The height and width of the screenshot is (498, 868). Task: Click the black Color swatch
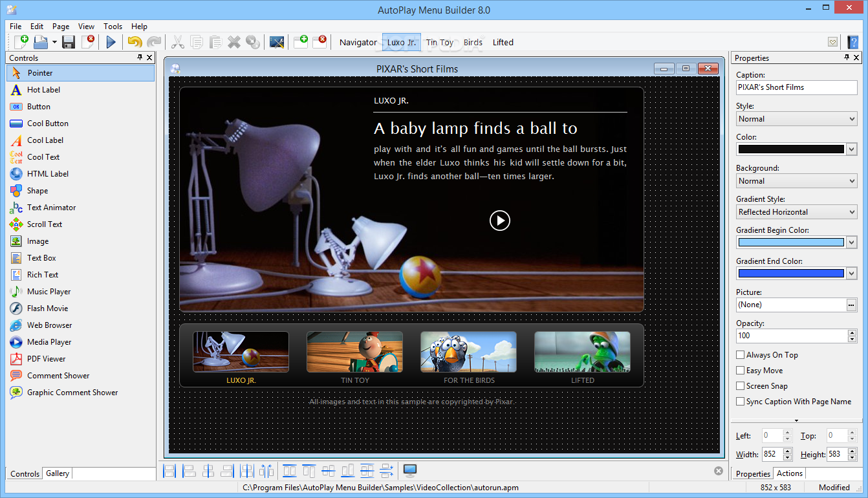point(791,149)
